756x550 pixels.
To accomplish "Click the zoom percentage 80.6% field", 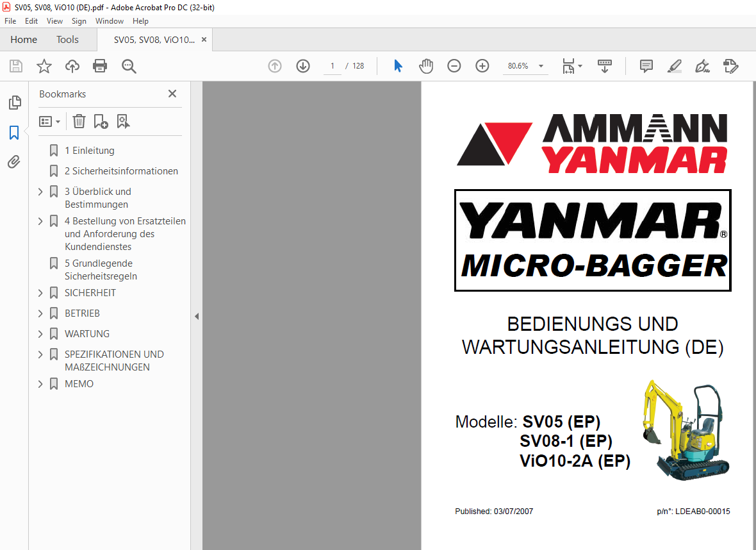I will [518, 66].
